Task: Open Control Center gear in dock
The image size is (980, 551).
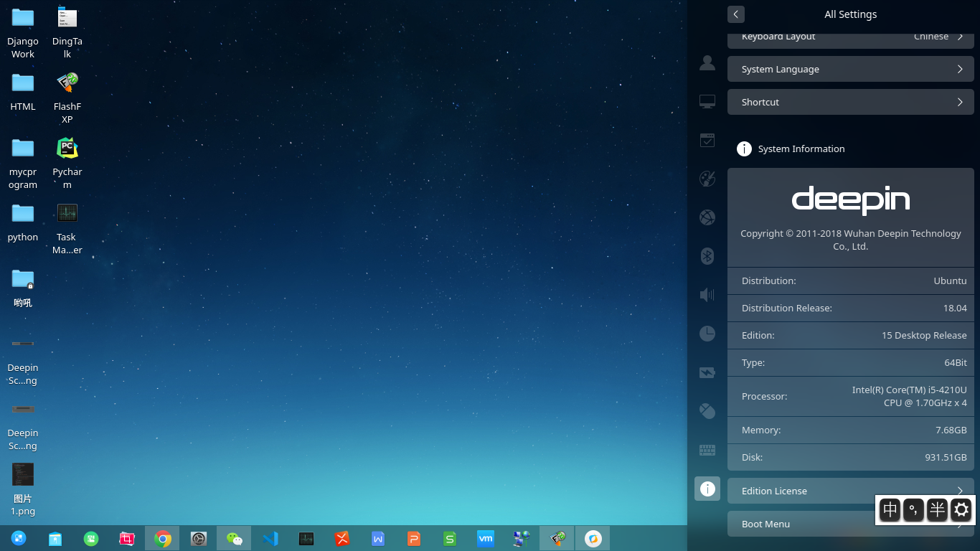Action: tap(199, 538)
